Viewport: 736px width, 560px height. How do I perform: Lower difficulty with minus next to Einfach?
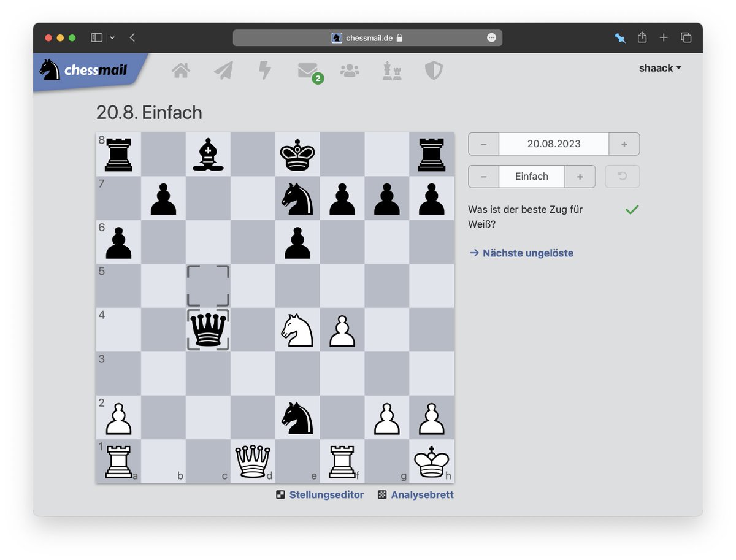[483, 177]
